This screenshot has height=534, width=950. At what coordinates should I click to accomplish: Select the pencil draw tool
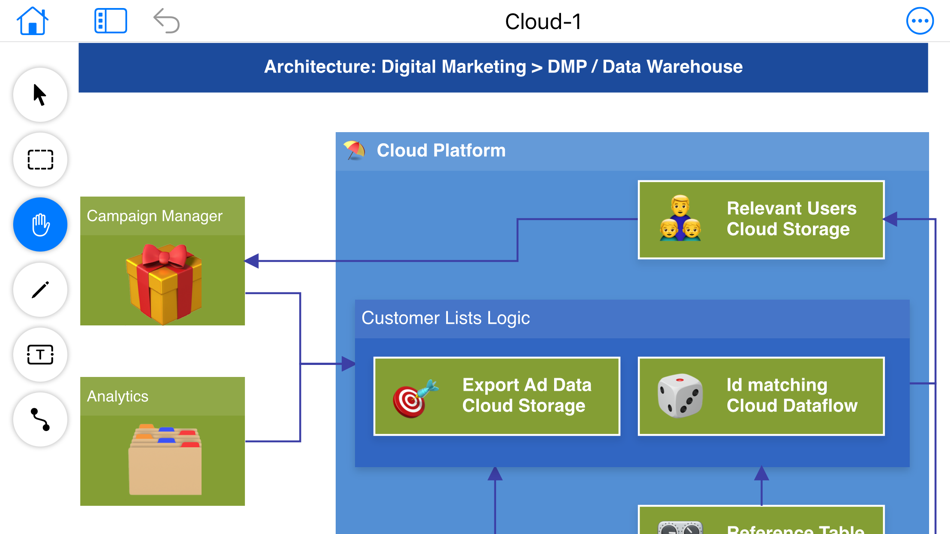40,290
